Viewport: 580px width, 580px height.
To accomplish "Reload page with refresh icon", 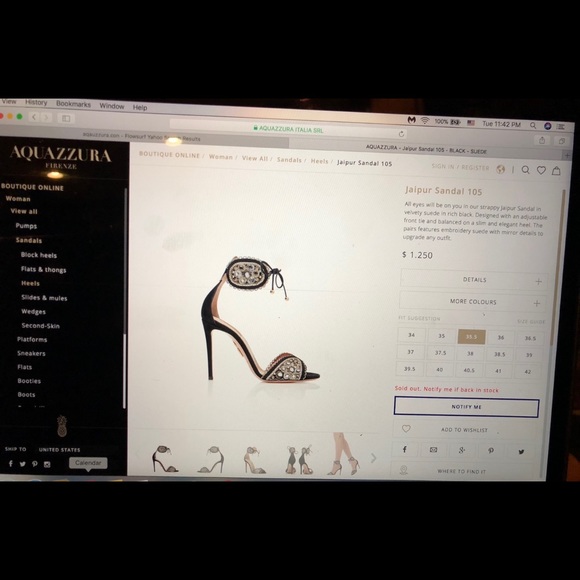I will (x=401, y=134).
